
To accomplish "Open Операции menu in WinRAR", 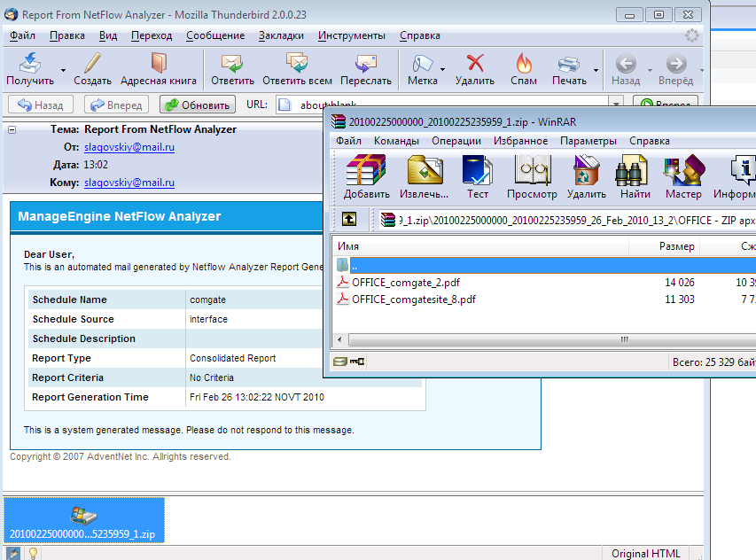I will pyautogui.click(x=456, y=141).
